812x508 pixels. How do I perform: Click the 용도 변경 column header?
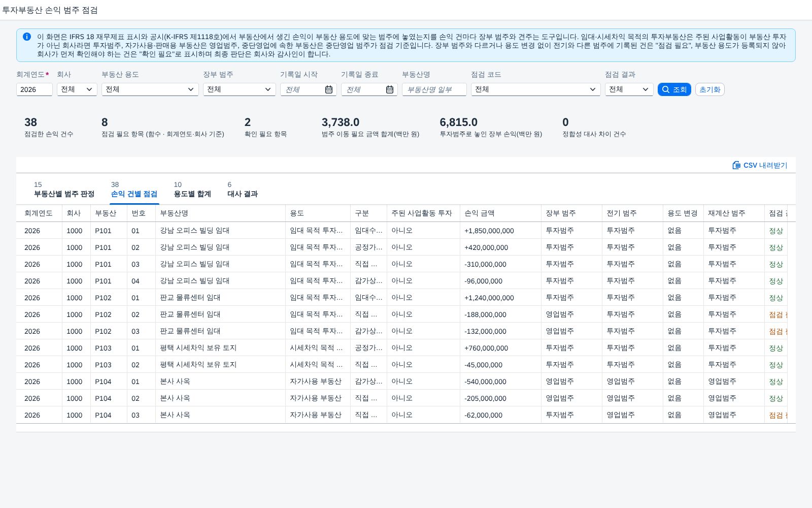(683, 213)
